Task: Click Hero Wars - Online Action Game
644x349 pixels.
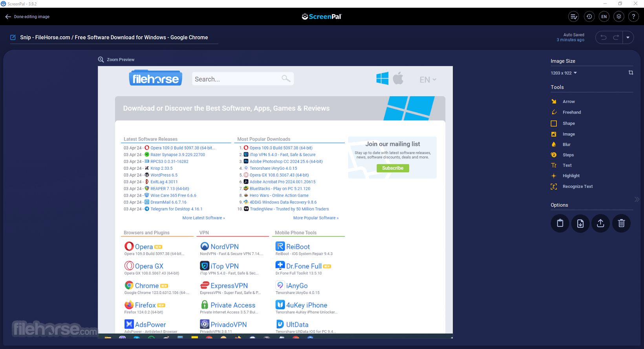Action: [x=279, y=195]
